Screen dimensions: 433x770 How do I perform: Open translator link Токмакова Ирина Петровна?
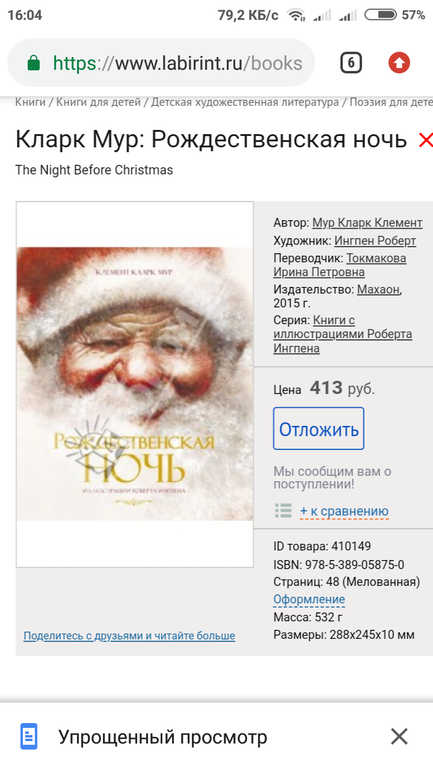340,265
